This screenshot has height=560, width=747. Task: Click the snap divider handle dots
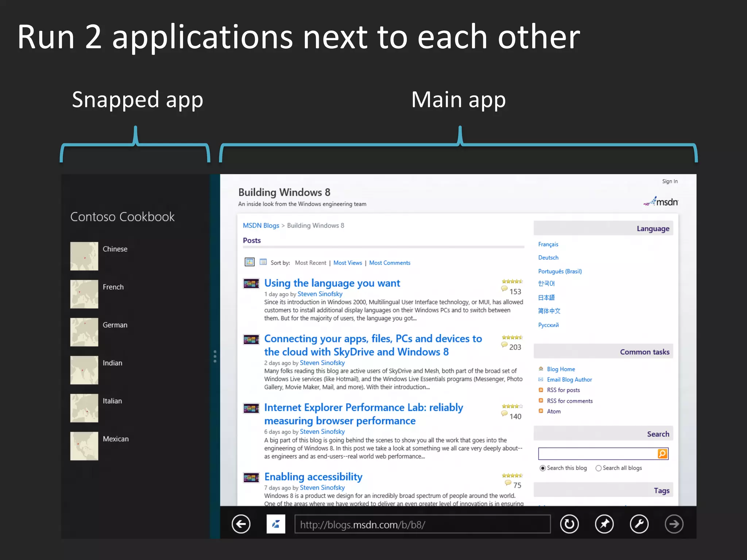pyautogui.click(x=215, y=356)
